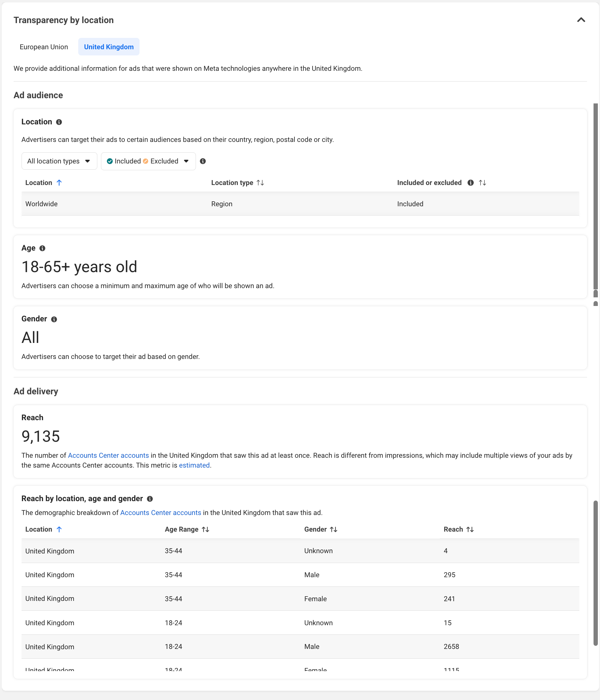Viewport: 600px width, 700px height.
Task: Sort the Gender column
Action: point(334,529)
